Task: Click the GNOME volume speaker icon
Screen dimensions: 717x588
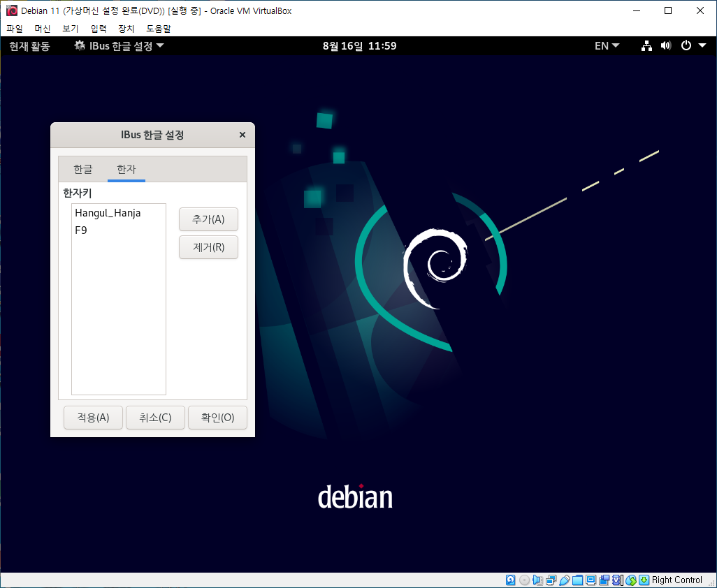Action: [x=666, y=45]
